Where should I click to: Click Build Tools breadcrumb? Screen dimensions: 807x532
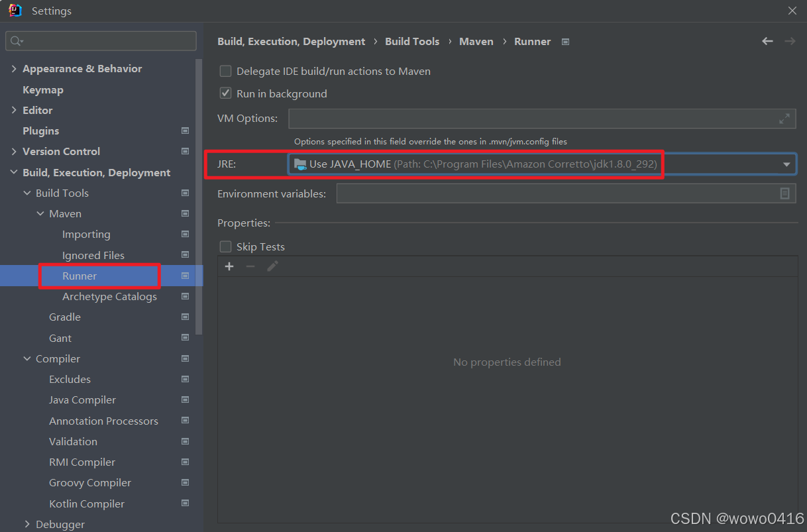[412, 41]
